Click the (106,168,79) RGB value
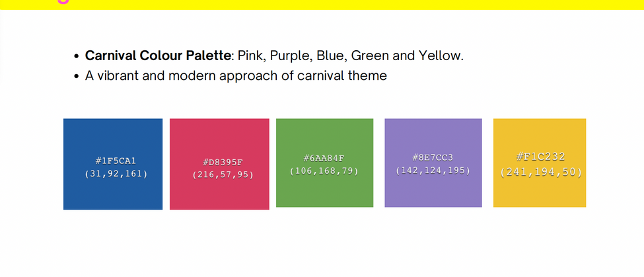 pos(324,171)
